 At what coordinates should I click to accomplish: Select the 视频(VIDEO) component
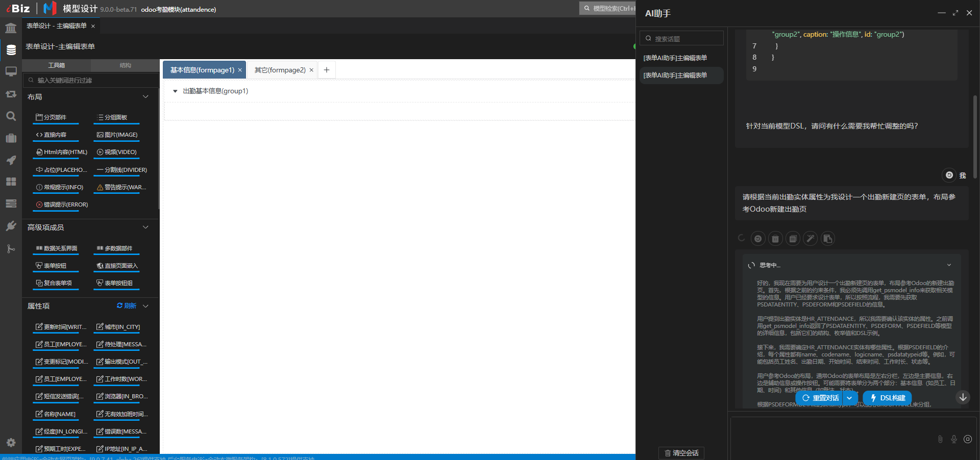coord(116,152)
